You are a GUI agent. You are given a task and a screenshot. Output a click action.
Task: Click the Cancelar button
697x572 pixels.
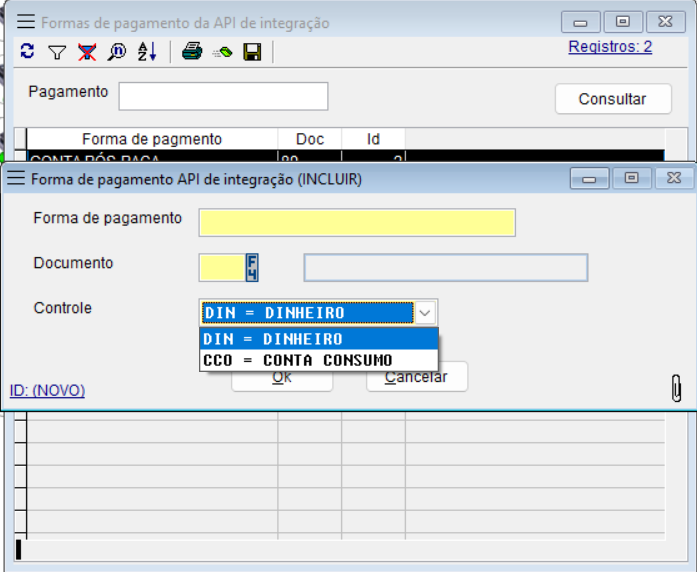(x=417, y=378)
